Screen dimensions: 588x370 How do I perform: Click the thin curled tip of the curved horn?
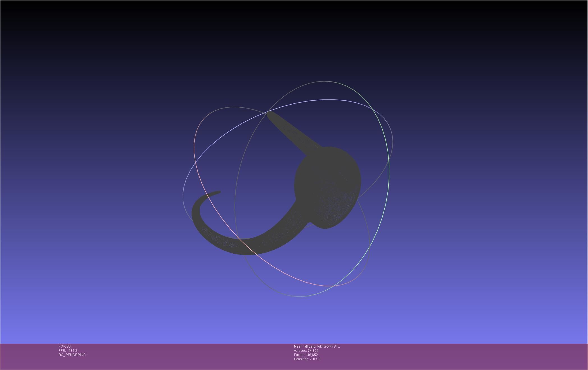[x=218, y=192]
